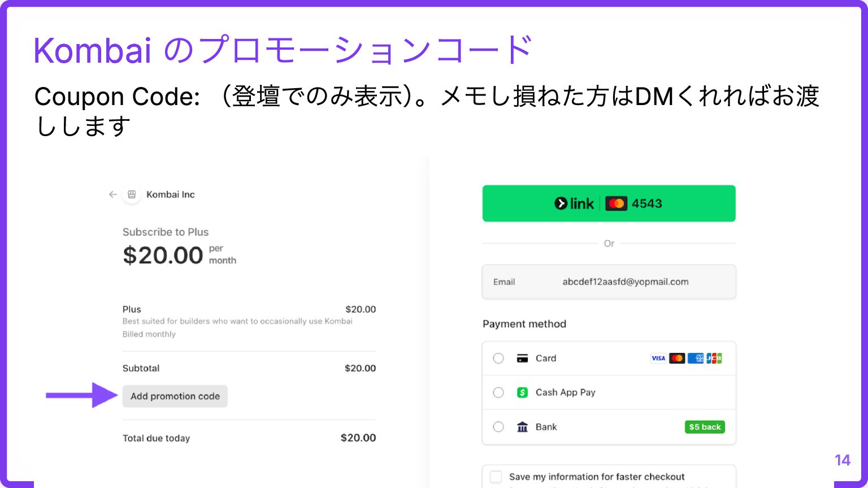
Task: Select the Card payment radio button
Action: [498, 358]
